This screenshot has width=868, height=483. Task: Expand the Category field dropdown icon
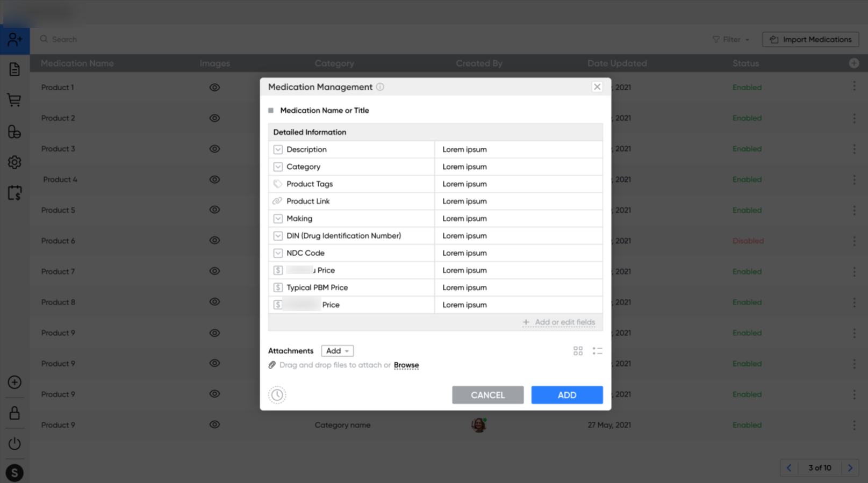278,167
